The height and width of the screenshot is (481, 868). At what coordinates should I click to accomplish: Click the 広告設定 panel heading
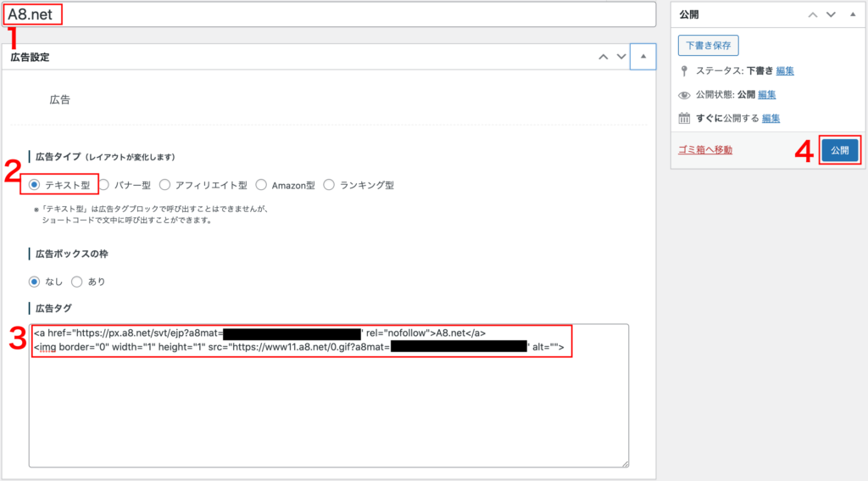click(31, 57)
